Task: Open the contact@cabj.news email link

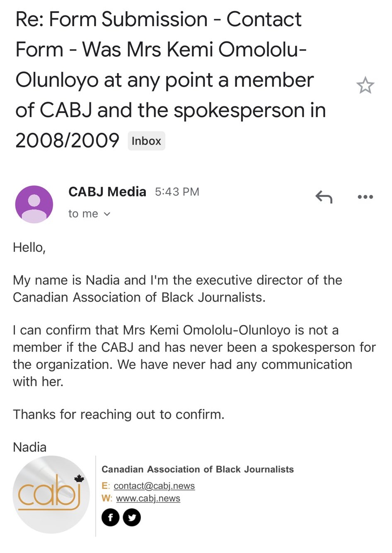Action: click(x=154, y=485)
